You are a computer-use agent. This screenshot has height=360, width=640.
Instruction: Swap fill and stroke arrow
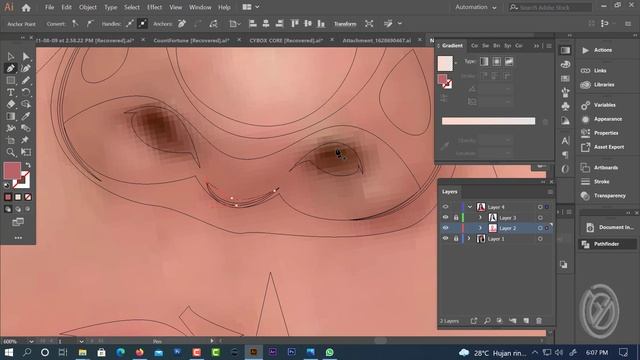[x=28, y=165]
